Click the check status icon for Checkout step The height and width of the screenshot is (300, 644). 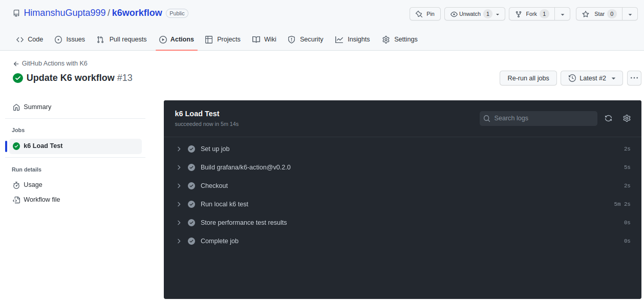pos(191,186)
